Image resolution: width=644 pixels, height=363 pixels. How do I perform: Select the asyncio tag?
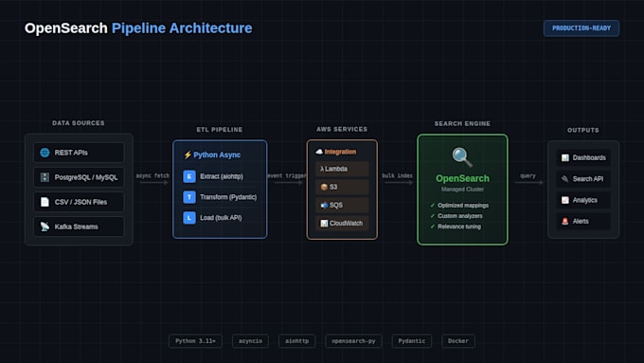251,341
